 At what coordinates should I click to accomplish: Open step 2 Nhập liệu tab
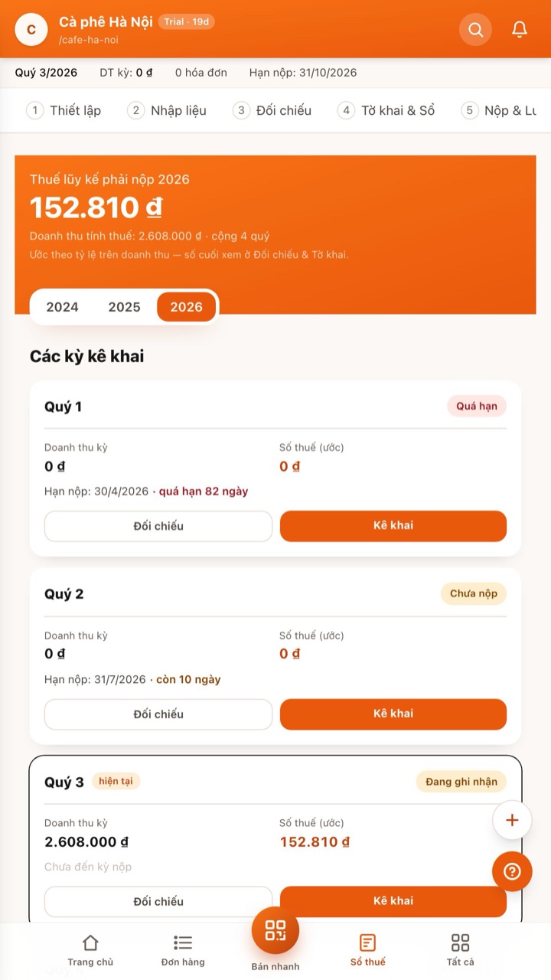pos(168,110)
